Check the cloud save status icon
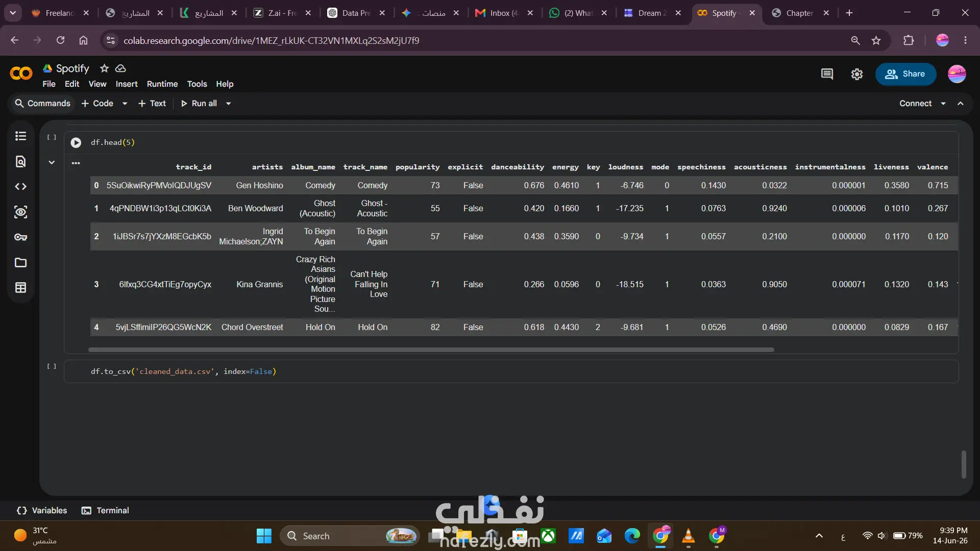This screenshot has height=551, width=980. click(x=120, y=68)
